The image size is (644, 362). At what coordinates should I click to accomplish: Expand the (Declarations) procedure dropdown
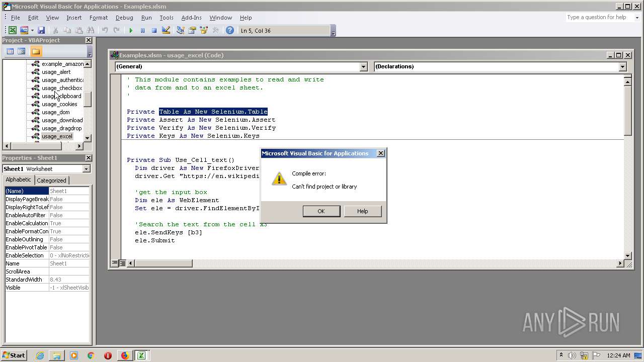pos(622,67)
